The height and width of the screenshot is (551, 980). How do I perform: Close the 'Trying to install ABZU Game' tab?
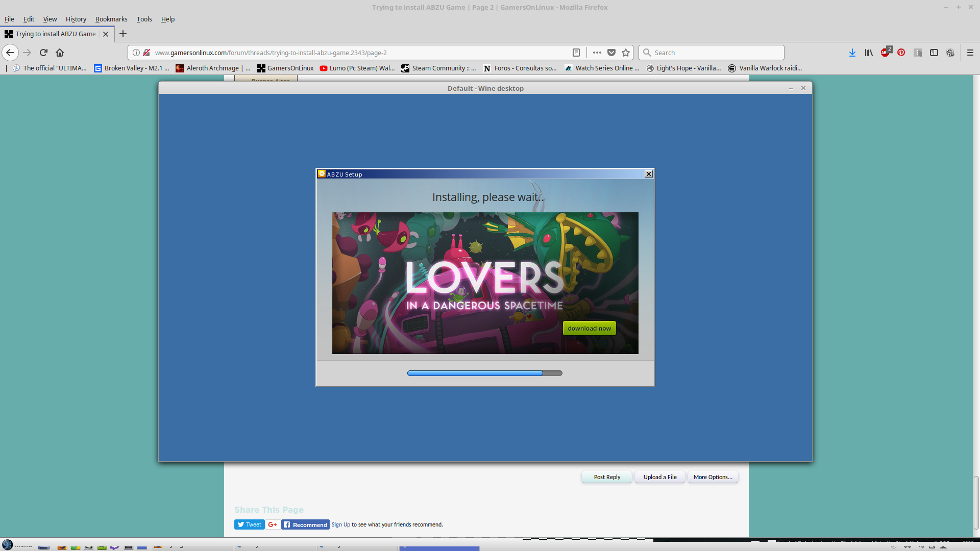point(106,34)
